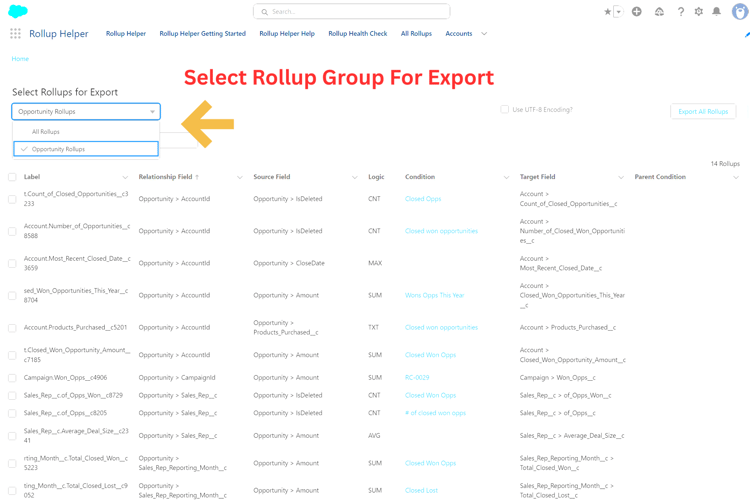750x501 pixels.
Task: Open the Rollup Helper Help tab
Action: click(x=287, y=33)
